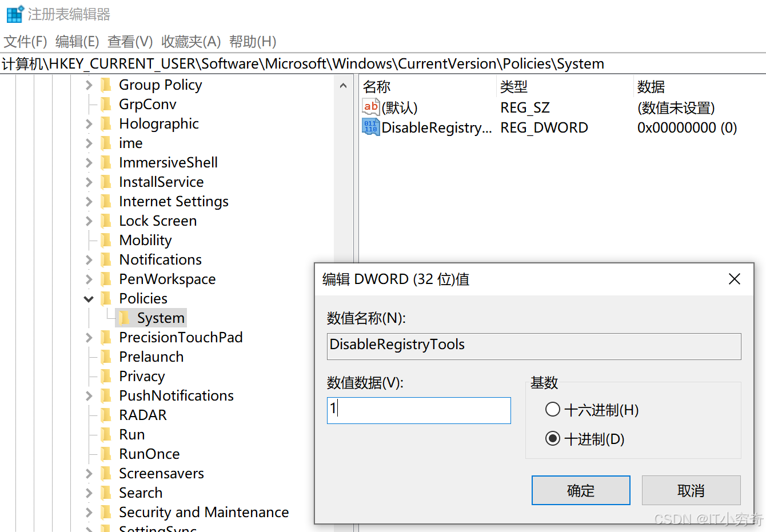
Task: Expand the Internet Settings tree node
Action: pyautogui.click(x=89, y=202)
